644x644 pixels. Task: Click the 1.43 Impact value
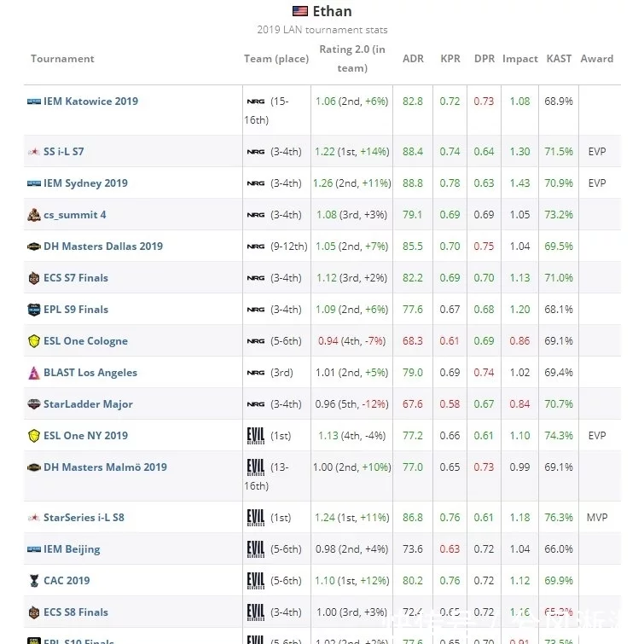click(x=520, y=183)
